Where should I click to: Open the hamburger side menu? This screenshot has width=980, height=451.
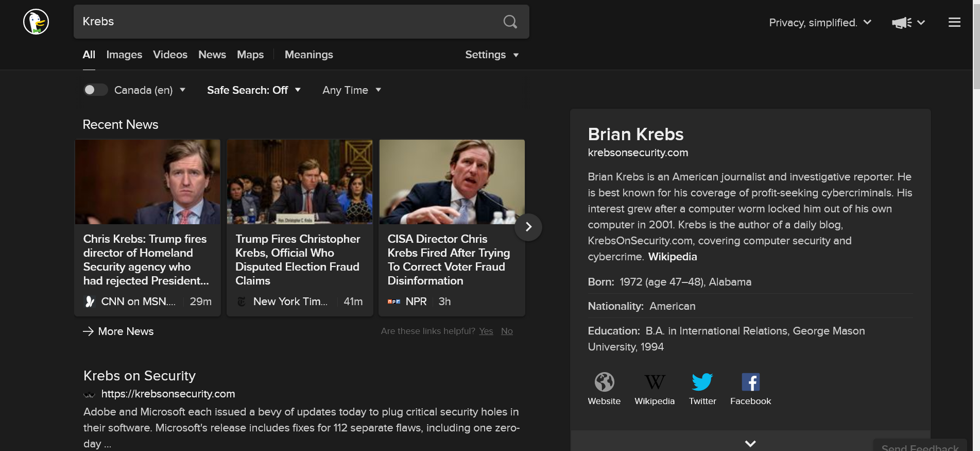click(954, 22)
